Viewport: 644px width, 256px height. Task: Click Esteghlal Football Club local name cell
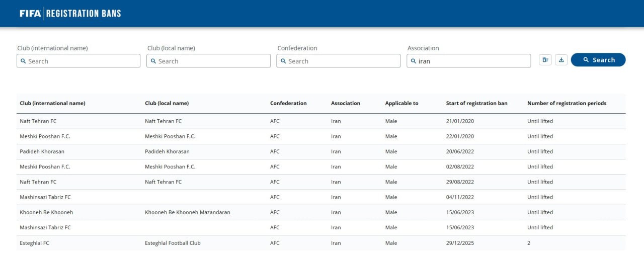tap(173, 243)
